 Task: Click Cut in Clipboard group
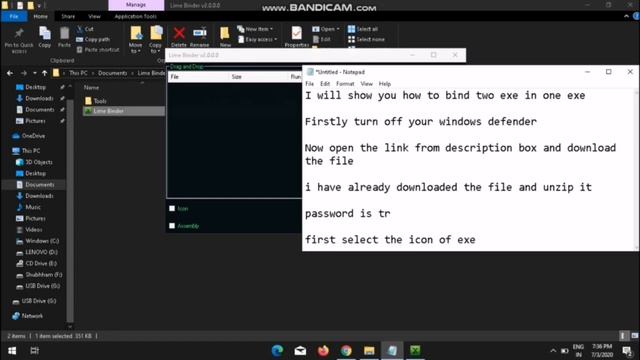(x=85, y=29)
